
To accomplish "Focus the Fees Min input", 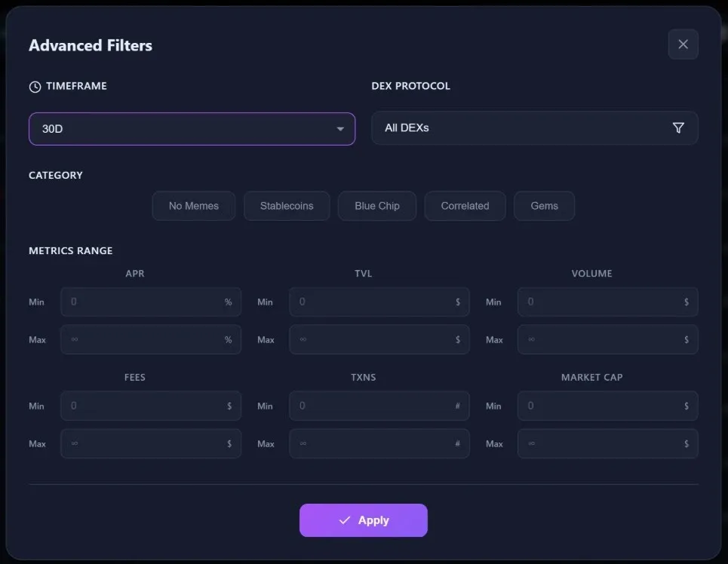I will (x=151, y=406).
